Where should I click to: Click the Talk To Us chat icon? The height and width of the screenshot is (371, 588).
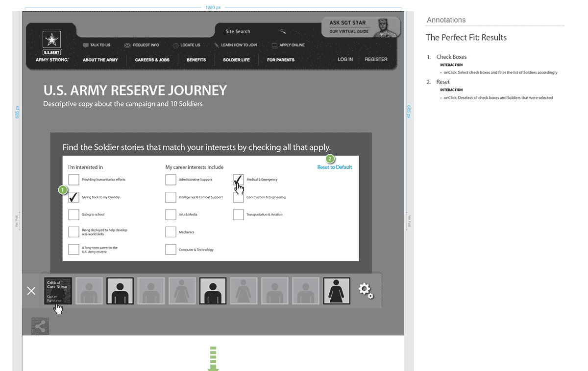[x=86, y=45]
